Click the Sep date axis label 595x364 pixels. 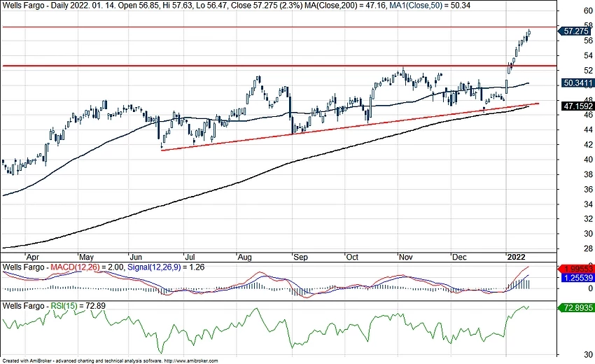click(300, 257)
